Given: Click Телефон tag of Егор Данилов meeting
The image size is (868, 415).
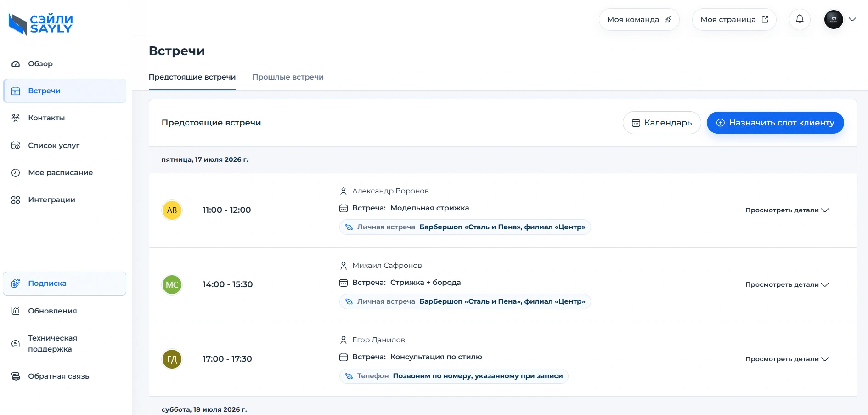Looking at the screenshot, I should [454, 376].
